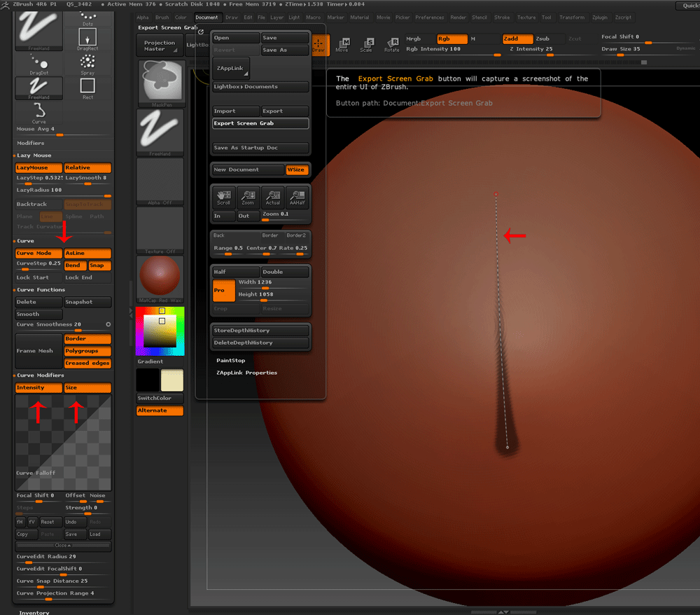Open the MaskPen brush thumbnail
The image size is (700, 615).
[x=161, y=83]
